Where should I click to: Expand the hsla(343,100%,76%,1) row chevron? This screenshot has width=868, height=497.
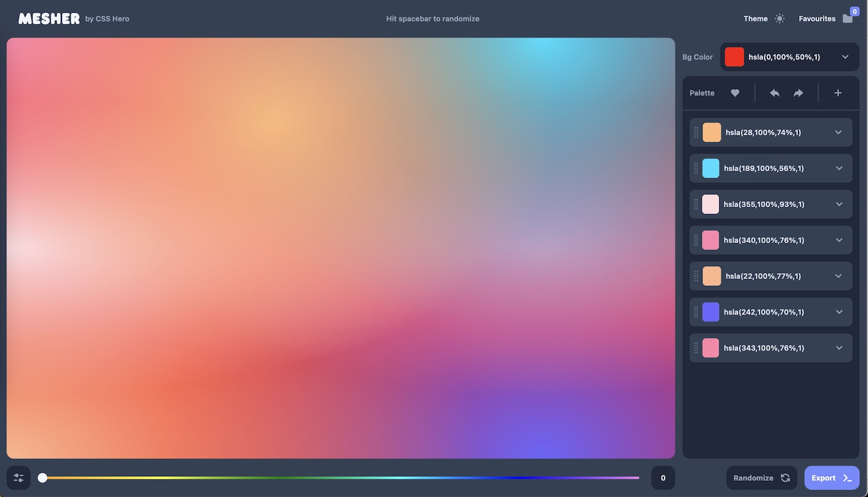839,348
